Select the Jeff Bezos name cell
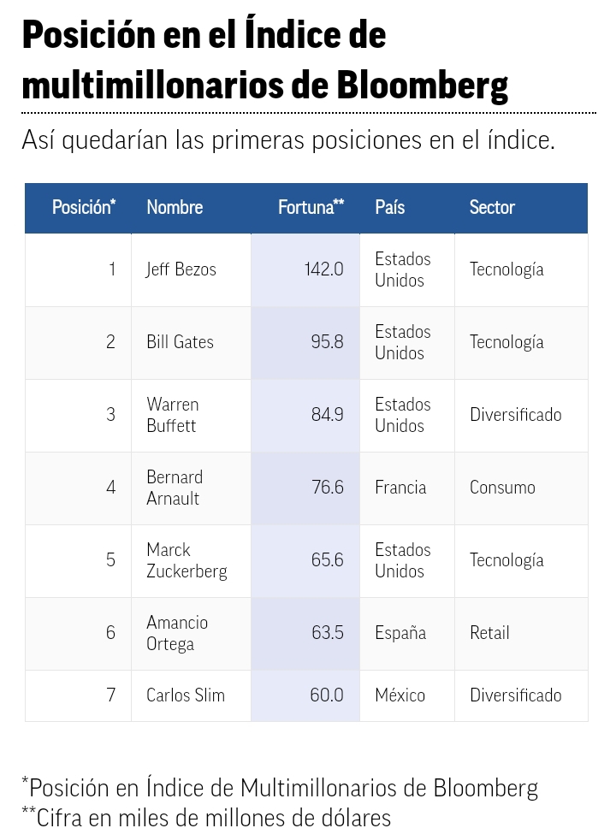 [181, 269]
